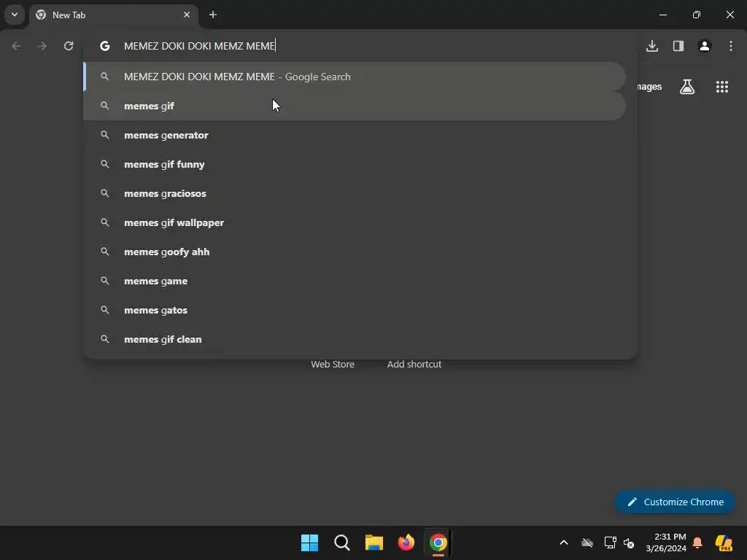Click search icon beside 'memes generator'
Viewport: 747px width, 560px height.
pyautogui.click(x=105, y=135)
